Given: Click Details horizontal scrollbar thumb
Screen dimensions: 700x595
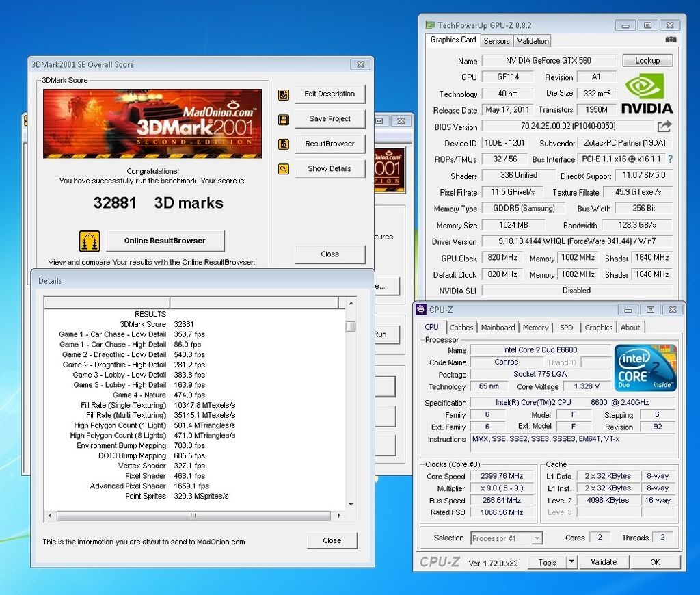Looking at the screenshot, I should (x=193, y=516).
